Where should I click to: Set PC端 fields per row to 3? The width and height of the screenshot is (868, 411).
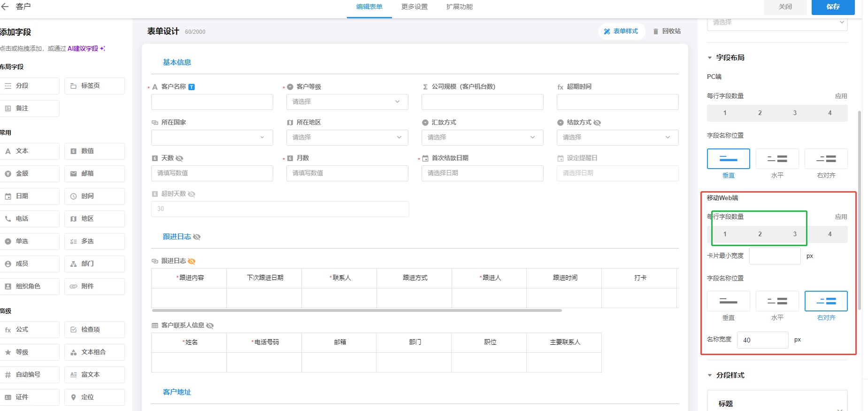coord(795,113)
